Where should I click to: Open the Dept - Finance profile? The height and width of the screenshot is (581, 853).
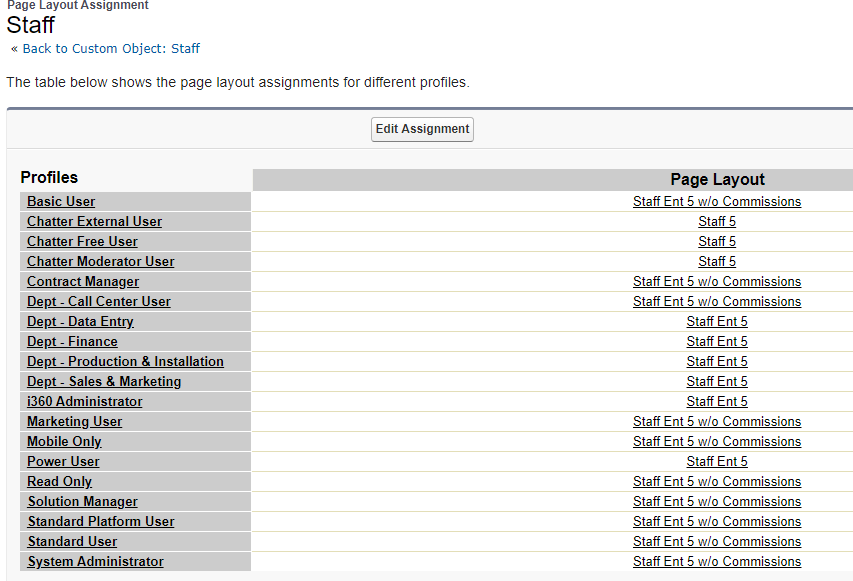(x=72, y=342)
